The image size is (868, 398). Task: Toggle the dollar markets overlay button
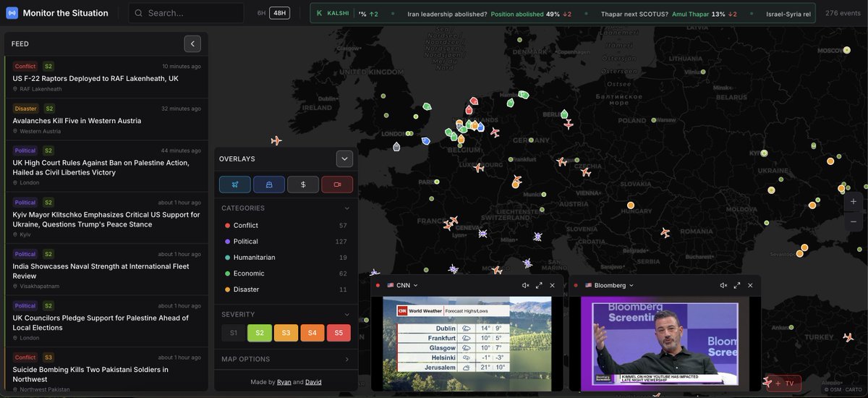point(303,185)
